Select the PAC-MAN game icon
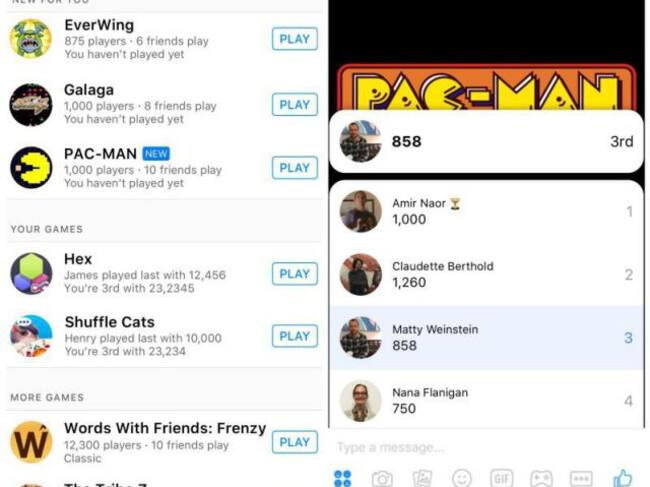The image size is (650, 487). coord(31,167)
